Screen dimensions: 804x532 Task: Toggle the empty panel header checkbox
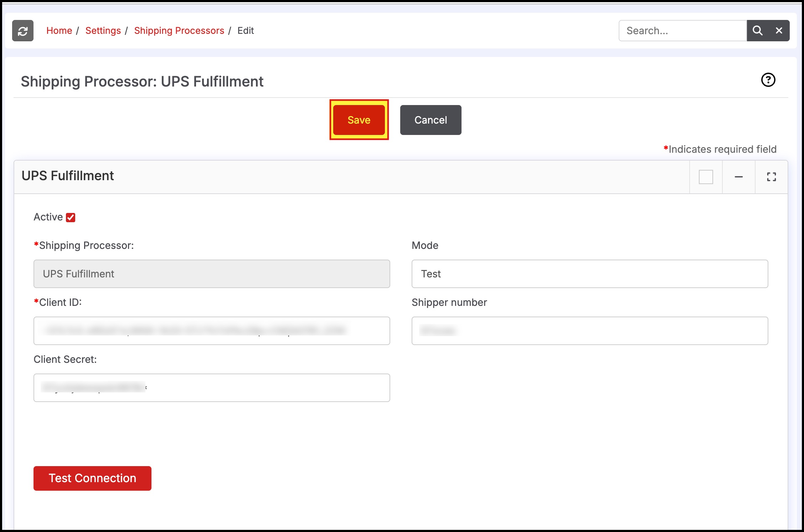click(x=706, y=177)
